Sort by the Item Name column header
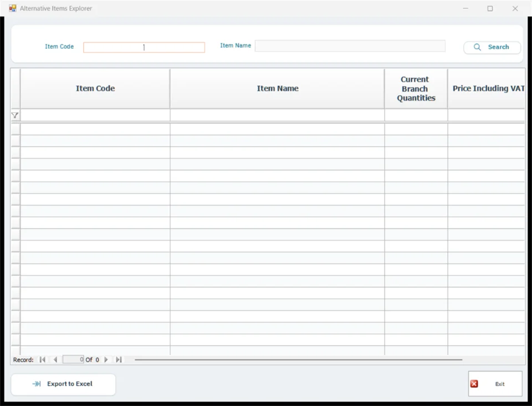The width and height of the screenshot is (532, 406). [x=278, y=89]
